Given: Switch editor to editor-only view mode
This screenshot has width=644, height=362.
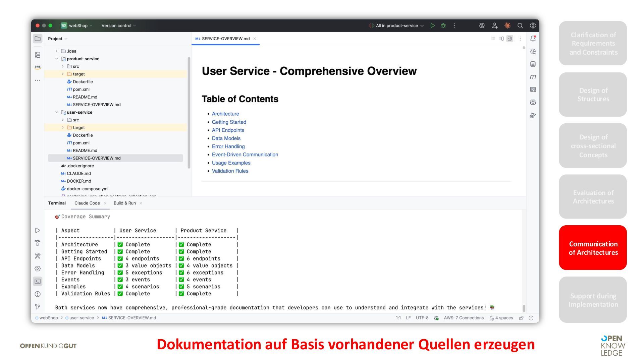Looking at the screenshot, I should point(493,39).
